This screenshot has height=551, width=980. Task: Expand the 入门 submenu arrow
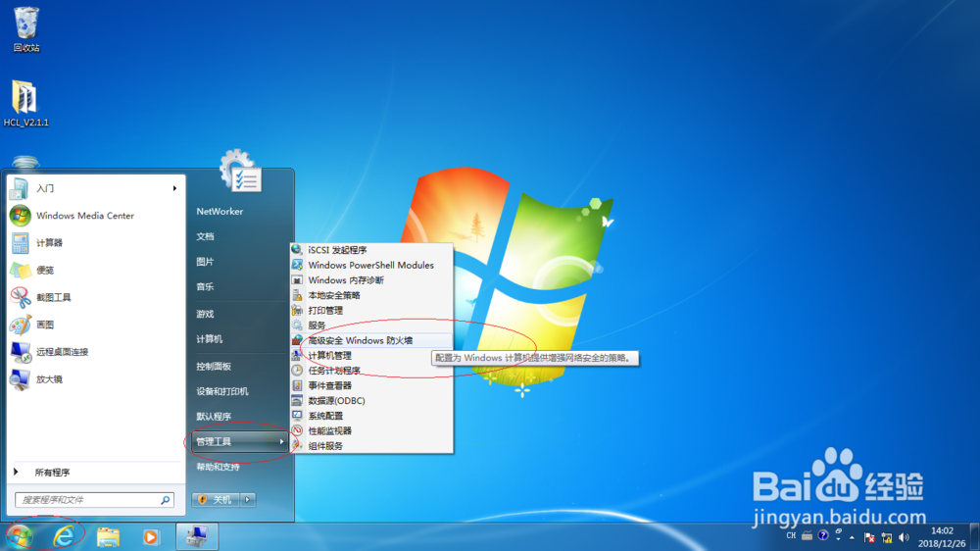pyautogui.click(x=174, y=188)
